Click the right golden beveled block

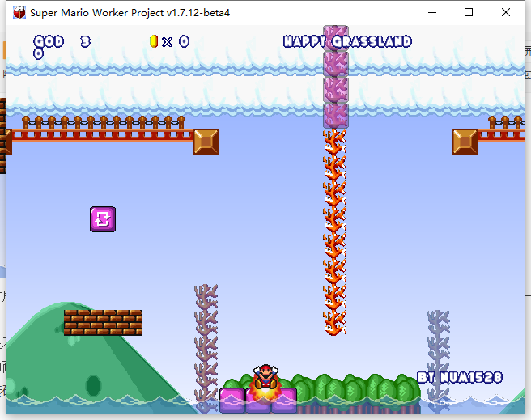tap(465, 142)
